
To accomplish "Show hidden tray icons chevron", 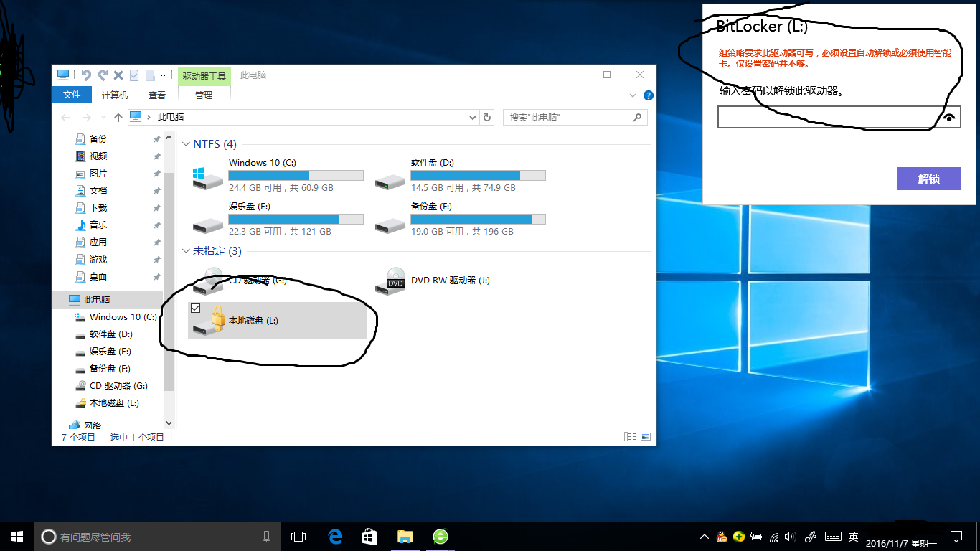I will pos(705,537).
